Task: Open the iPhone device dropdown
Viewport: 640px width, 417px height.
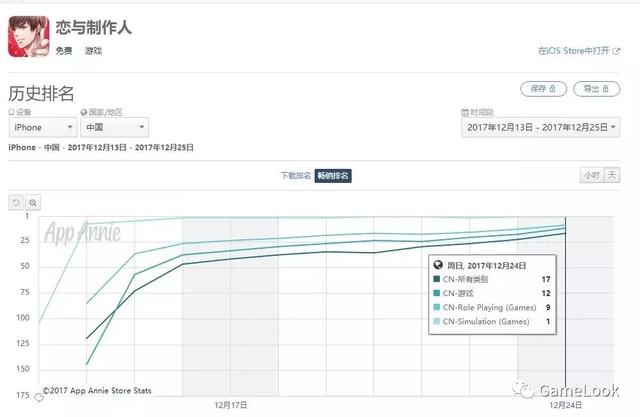Action: tap(43, 127)
